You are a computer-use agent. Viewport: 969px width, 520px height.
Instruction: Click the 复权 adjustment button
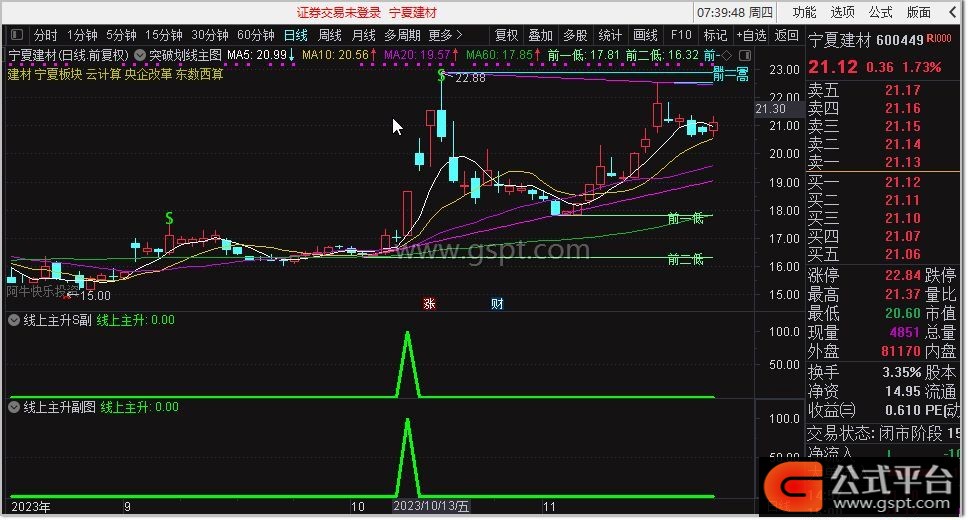click(x=506, y=35)
